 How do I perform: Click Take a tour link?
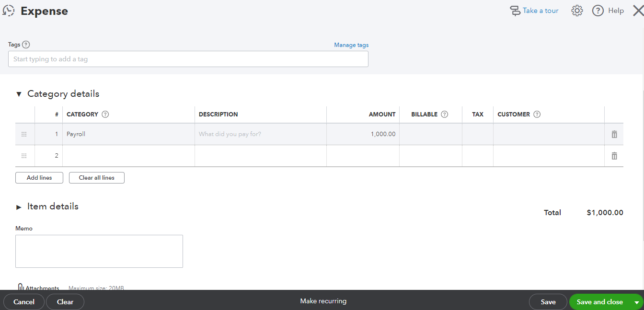(540, 11)
